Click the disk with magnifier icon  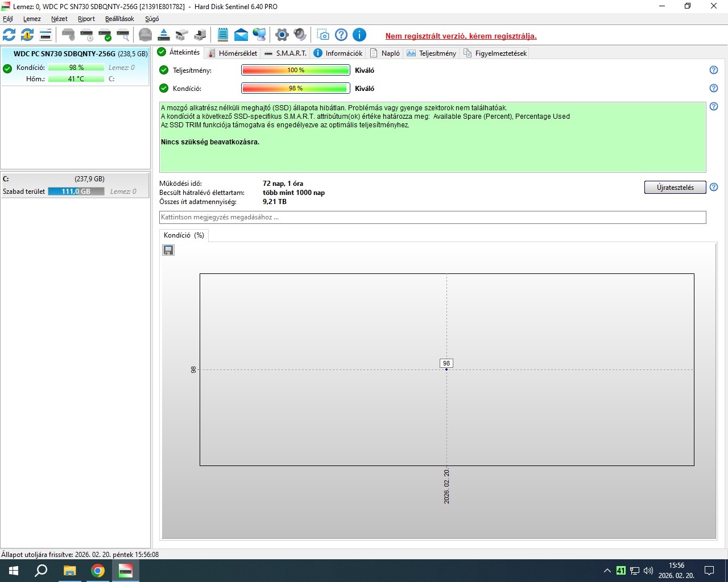pos(123,35)
